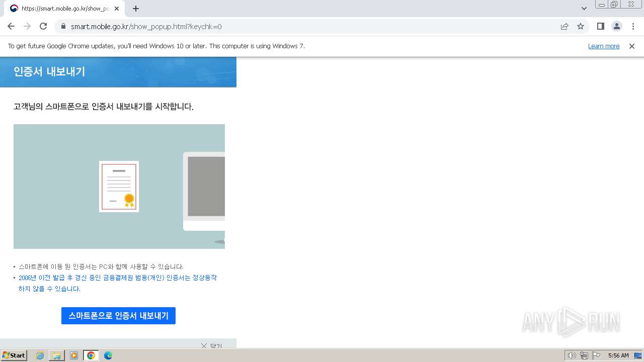Open Windows Media Player taskbar icon
Image resolution: width=644 pixels, height=362 pixels.
click(x=74, y=355)
